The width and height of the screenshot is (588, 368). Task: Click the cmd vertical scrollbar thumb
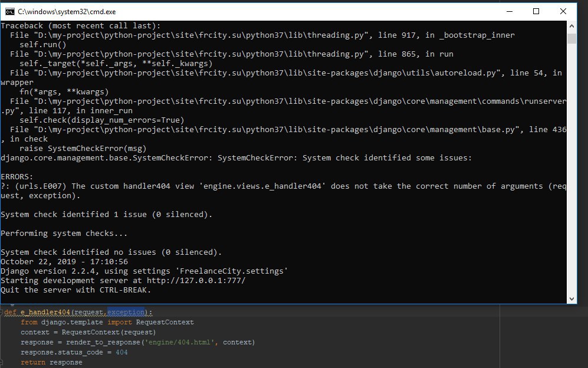coord(571,39)
